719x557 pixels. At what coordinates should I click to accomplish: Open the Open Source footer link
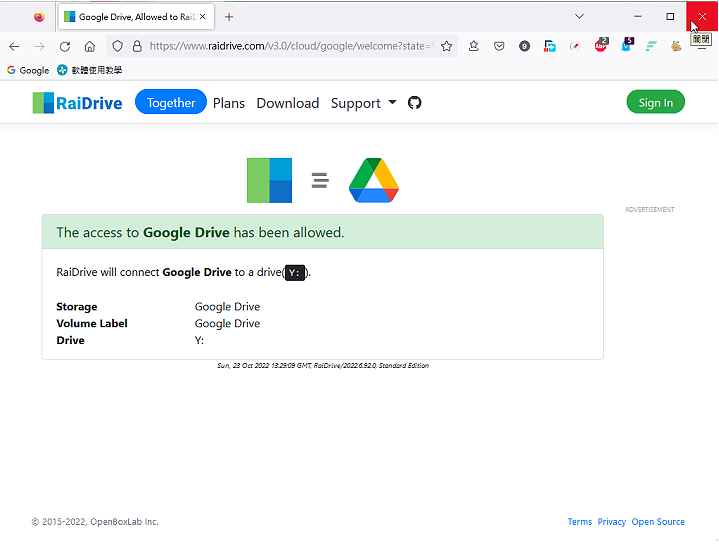point(658,522)
